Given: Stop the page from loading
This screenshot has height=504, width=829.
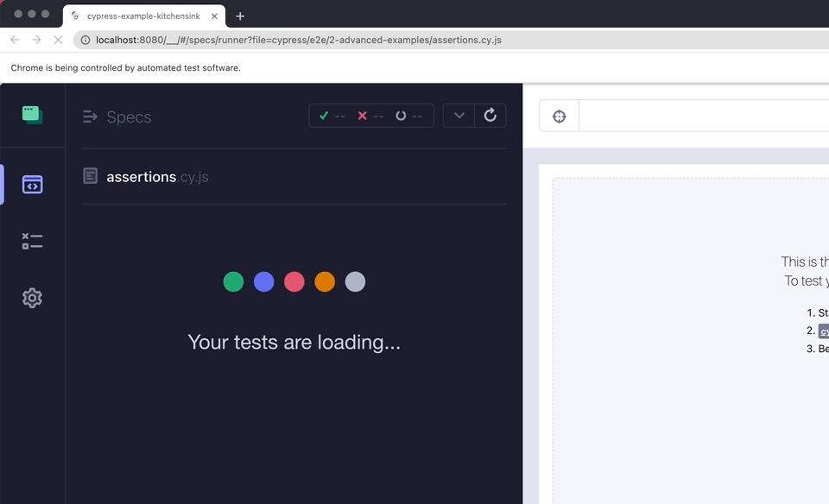Looking at the screenshot, I should click(58, 40).
